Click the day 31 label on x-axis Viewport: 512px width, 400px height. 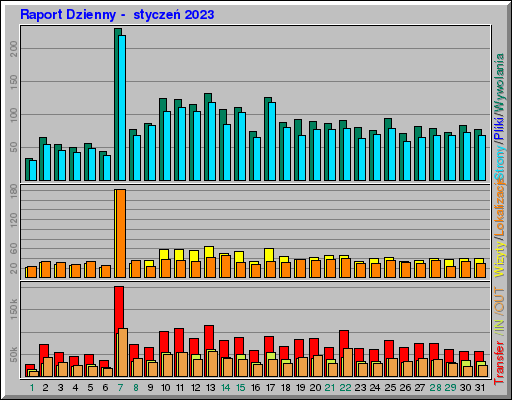(480, 388)
